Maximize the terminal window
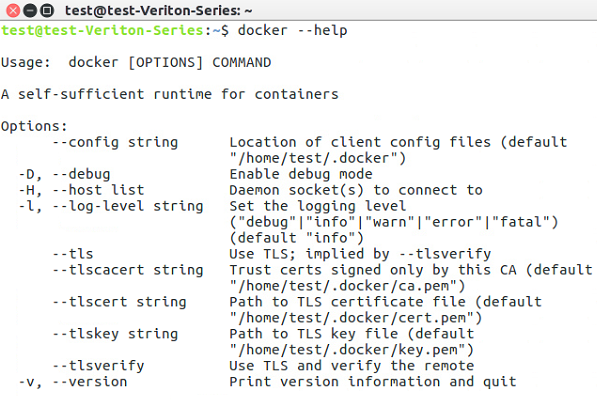Image resolution: width=597 pixels, height=400 pixels. [47, 10]
